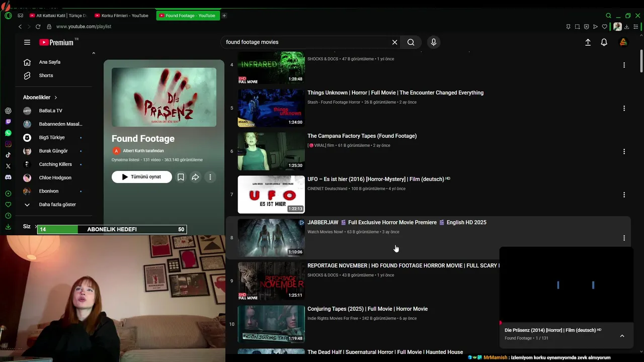Viewport: 644px width, 362px height.
Task: Open Conjuring Tapes (2025) video title
Action: (367, 309)
